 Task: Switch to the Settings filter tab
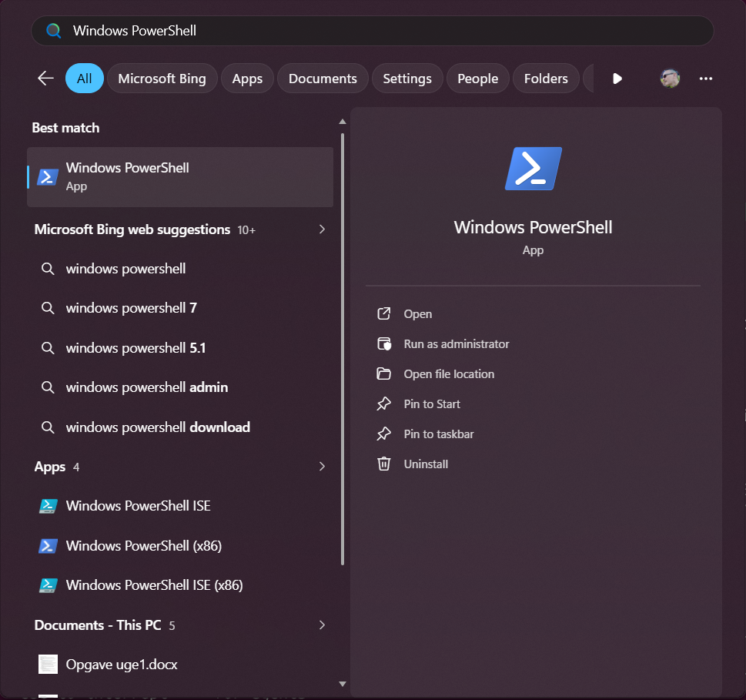407,79
